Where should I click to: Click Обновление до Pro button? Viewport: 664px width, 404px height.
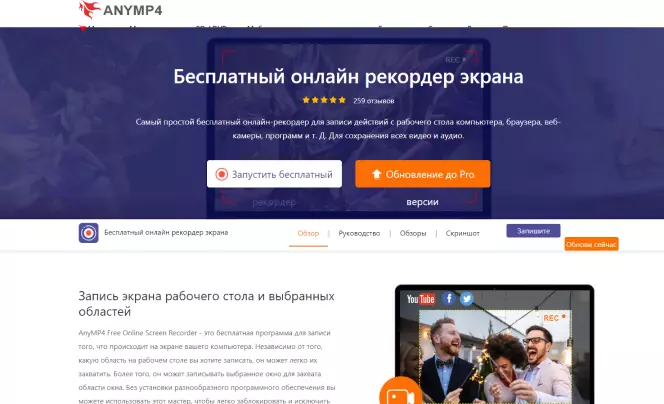coord(423,174)
